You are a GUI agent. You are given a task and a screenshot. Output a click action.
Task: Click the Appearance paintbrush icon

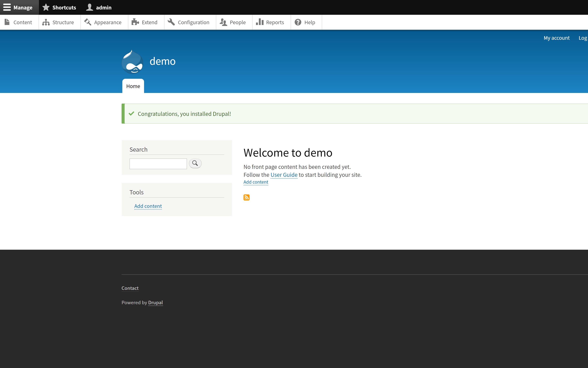(x=88, y=22)
